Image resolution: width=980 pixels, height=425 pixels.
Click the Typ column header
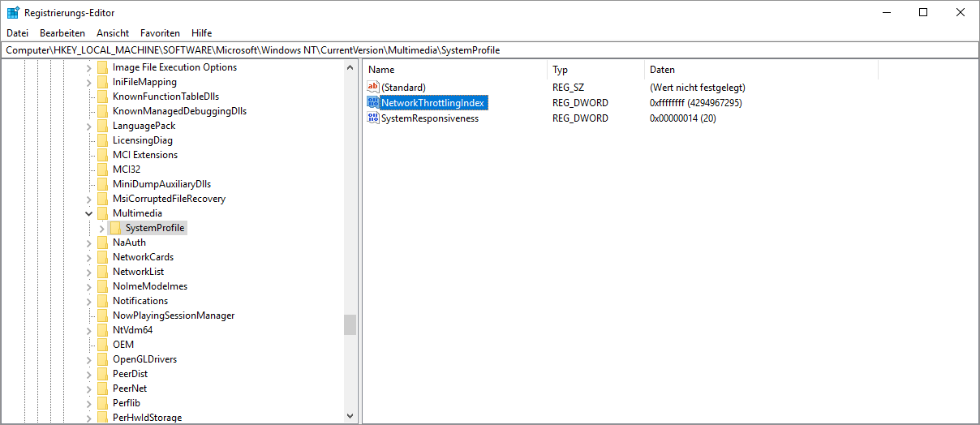[595, 70]
